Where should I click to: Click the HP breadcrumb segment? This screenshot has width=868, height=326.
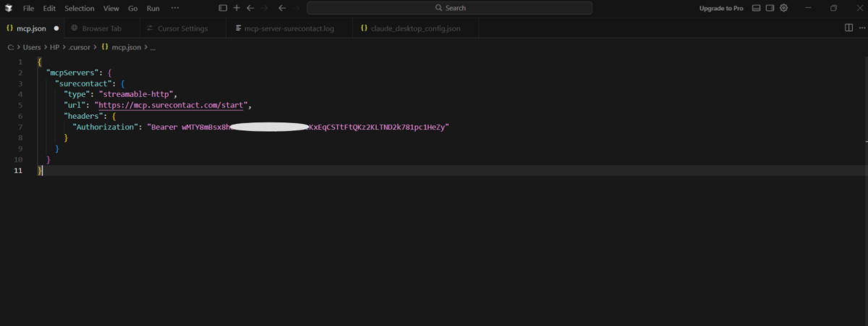point(55,47)
